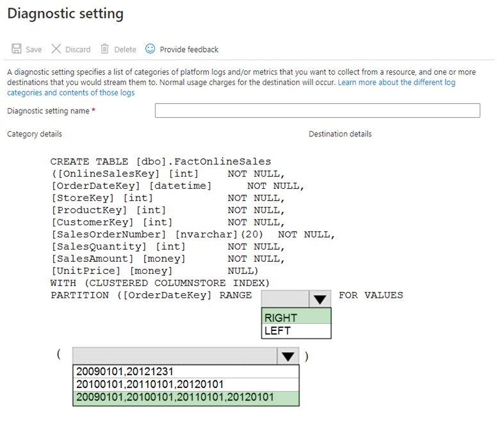Follow the 'categories and contents of those logs' link
Screen dimensions: 504x425
coord(70,93)
